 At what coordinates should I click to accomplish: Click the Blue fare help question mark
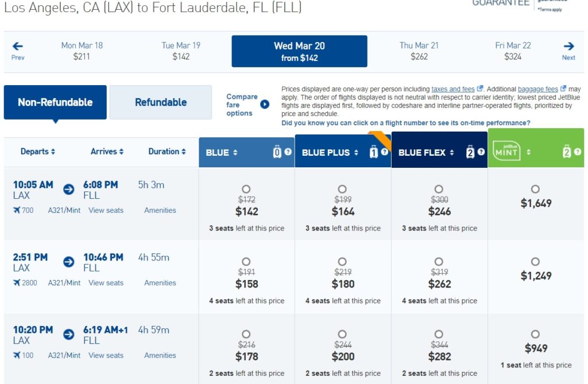click(x=288, y=152)
